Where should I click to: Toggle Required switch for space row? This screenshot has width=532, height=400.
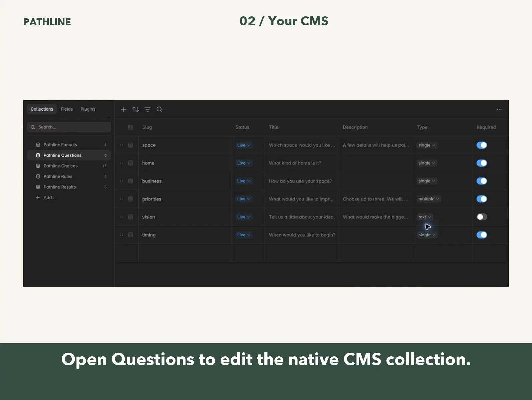tap(482, 145)
